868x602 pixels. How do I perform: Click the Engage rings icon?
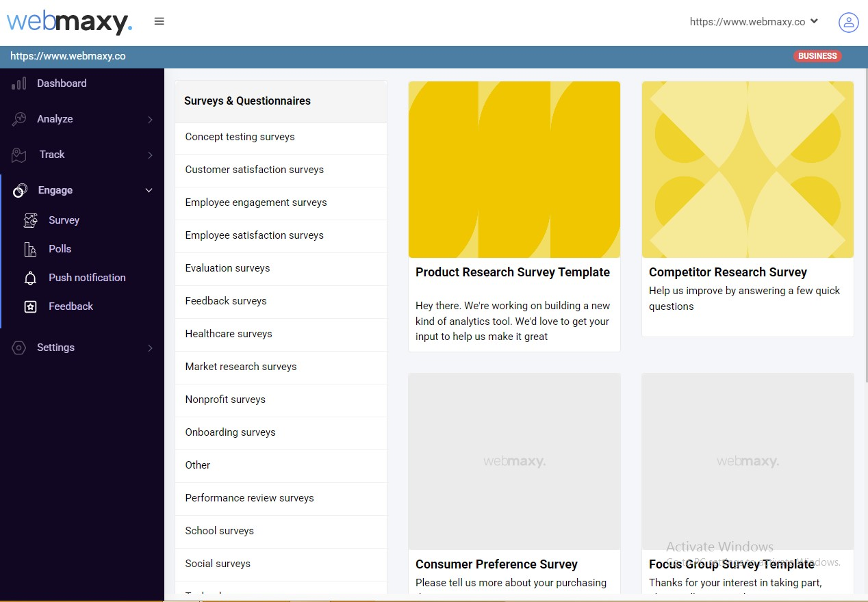coord(21,190)
